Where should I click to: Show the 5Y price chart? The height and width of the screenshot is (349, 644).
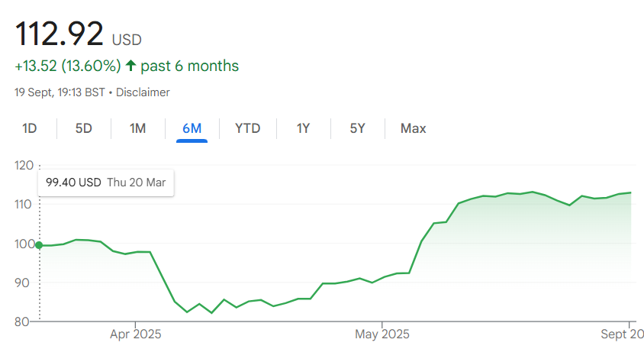tap(357, 128)
